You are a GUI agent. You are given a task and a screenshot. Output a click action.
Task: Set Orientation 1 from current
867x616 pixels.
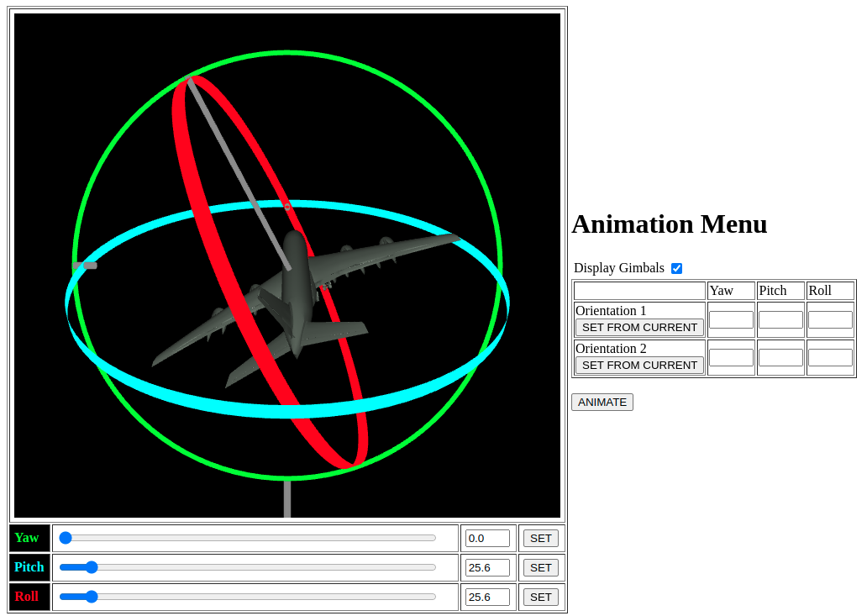click(639, 328)
